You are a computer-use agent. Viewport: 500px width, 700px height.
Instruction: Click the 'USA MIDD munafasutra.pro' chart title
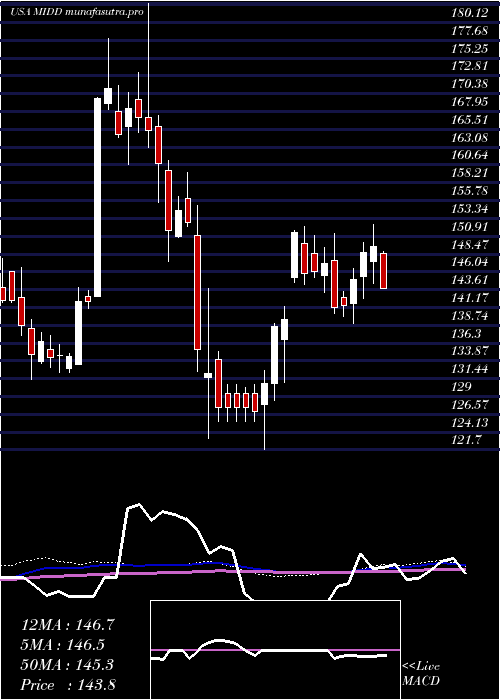pos(77,12)
